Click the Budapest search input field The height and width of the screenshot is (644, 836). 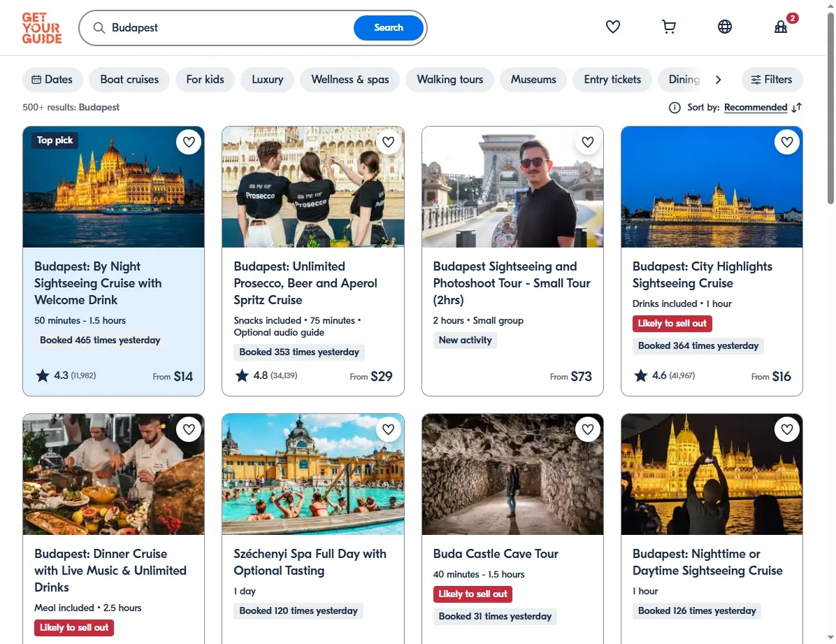pos(229,28)
